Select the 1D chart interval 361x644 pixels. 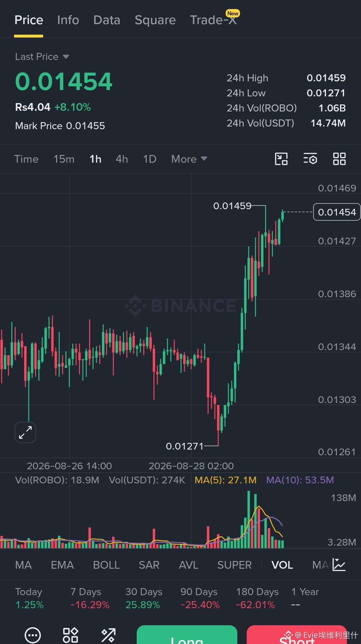149,159
